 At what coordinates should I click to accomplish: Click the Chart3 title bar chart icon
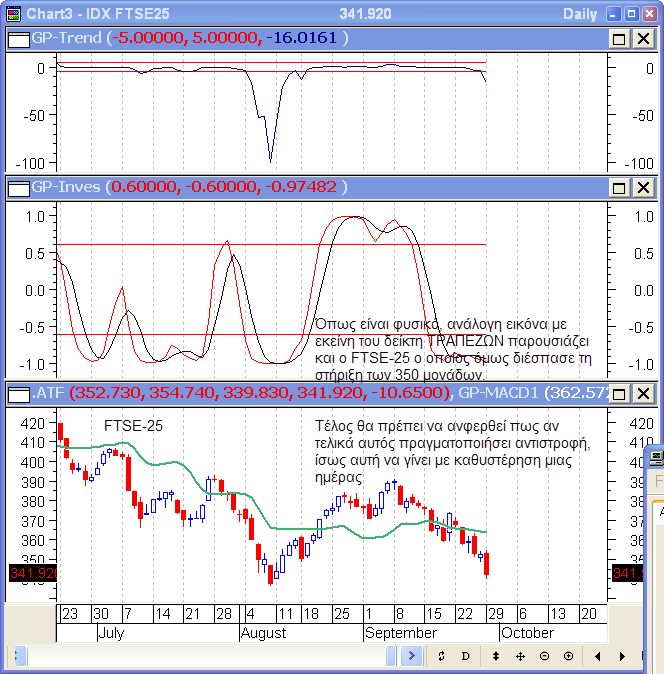pos(12,14)
